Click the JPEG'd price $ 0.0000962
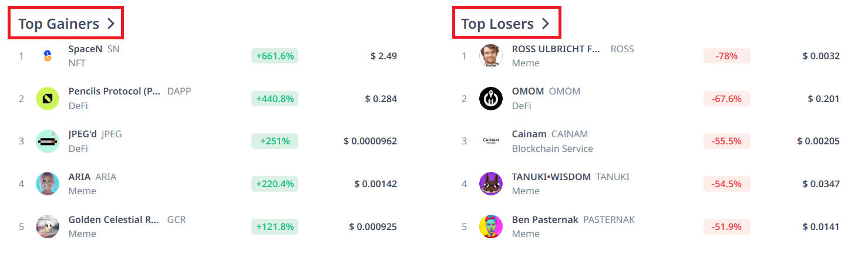The width and height of the screenshot is (868, 257). (371, 141)
